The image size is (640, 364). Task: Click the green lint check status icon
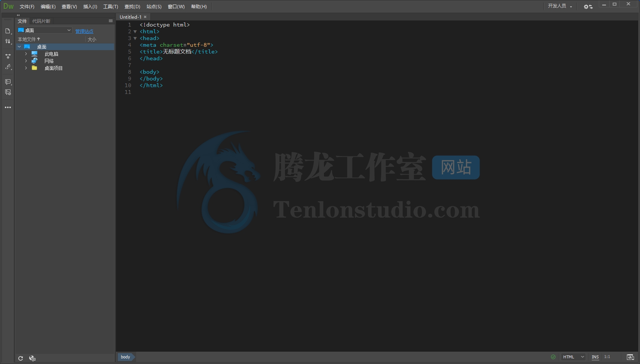pyautogui.click(x=553, y=357)
